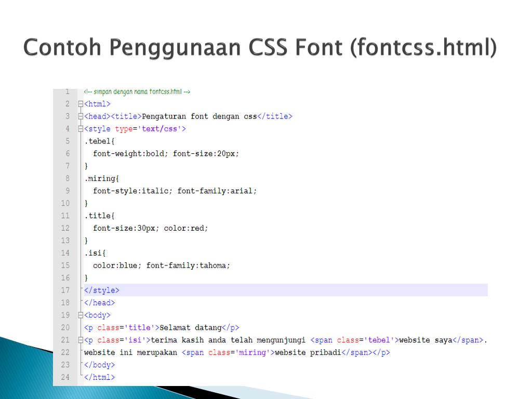Viewport: 532px width, 399px height.
Task: Click line number 17 in the gutter
Action: tap(65, 290)
